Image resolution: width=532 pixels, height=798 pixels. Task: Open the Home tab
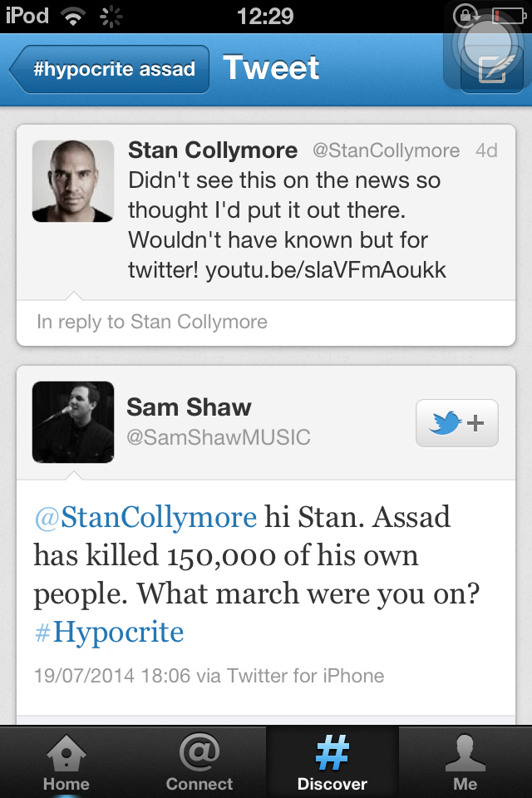(66, 762)
